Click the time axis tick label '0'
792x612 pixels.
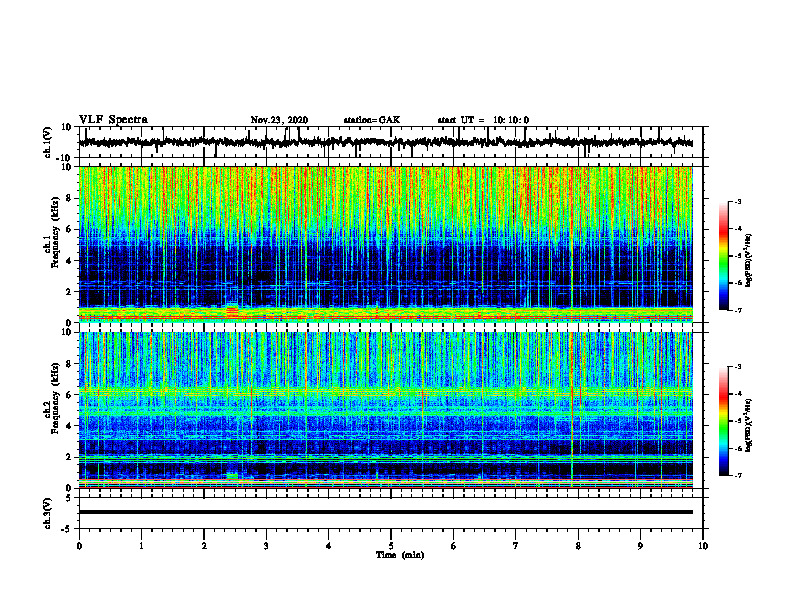tap(79, 546)
